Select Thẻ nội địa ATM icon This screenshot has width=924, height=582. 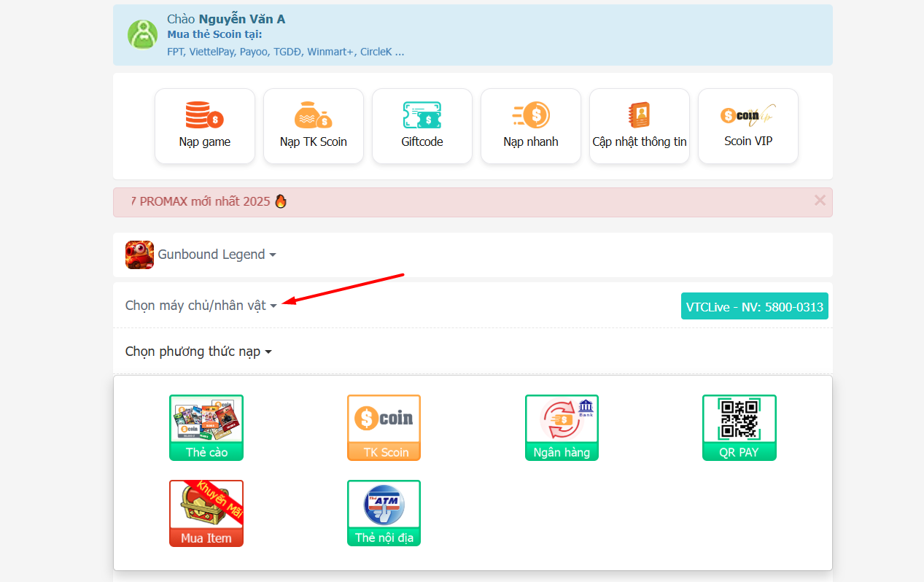pos(384,513)
